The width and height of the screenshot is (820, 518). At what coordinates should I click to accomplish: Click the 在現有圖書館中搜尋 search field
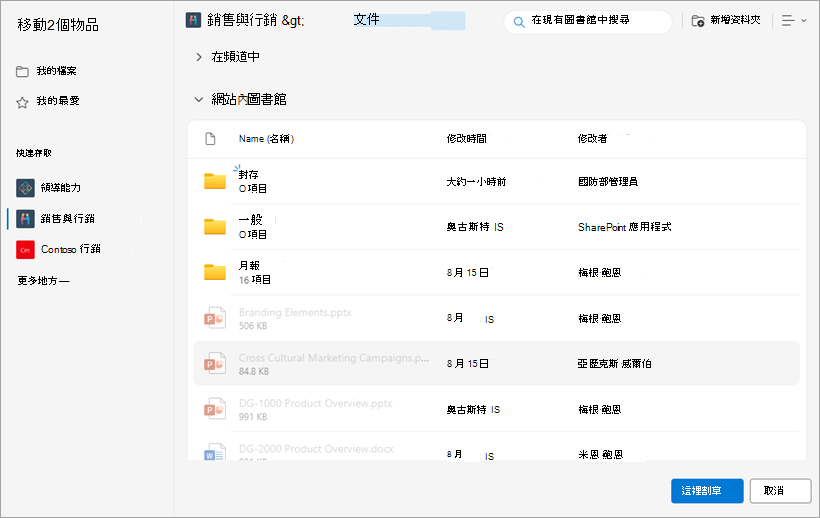[x=588, y=22]
